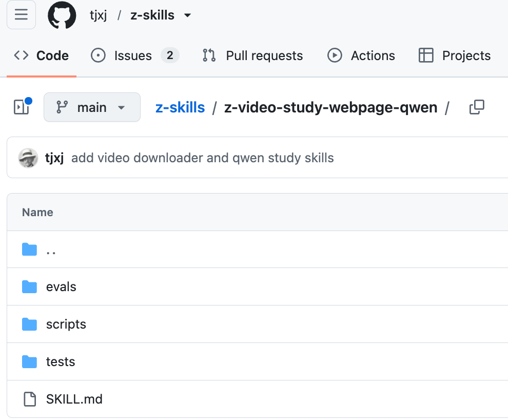Open the Actions tab
This screenshot has width=508, height=420.
click(361, 55)
